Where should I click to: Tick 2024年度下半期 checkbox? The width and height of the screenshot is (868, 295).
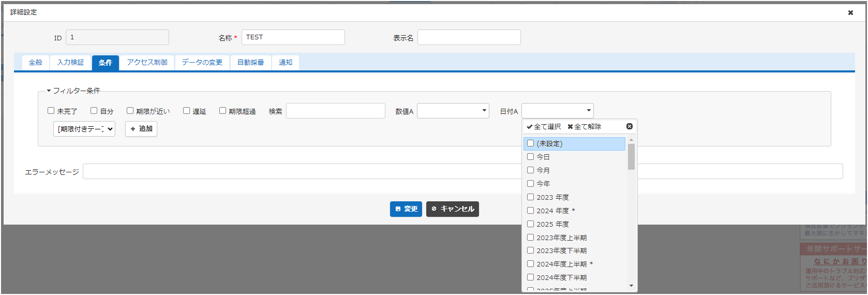(531, 277)
